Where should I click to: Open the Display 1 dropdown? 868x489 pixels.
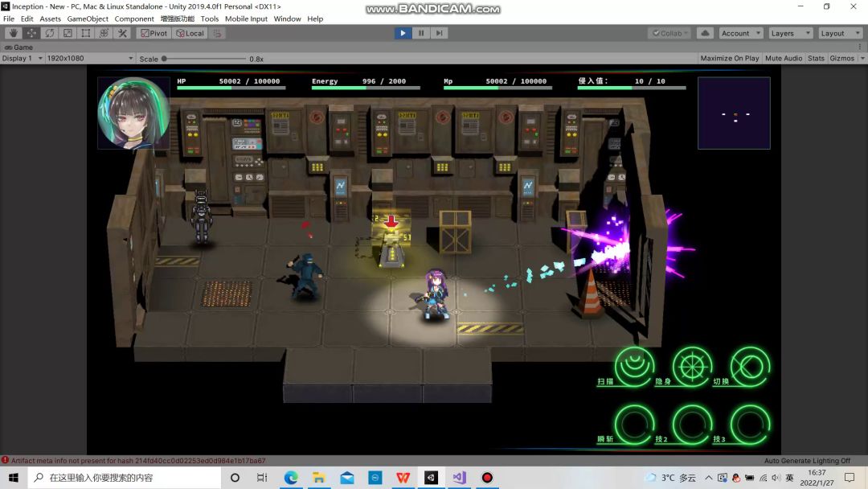click(x=22, y=59)
